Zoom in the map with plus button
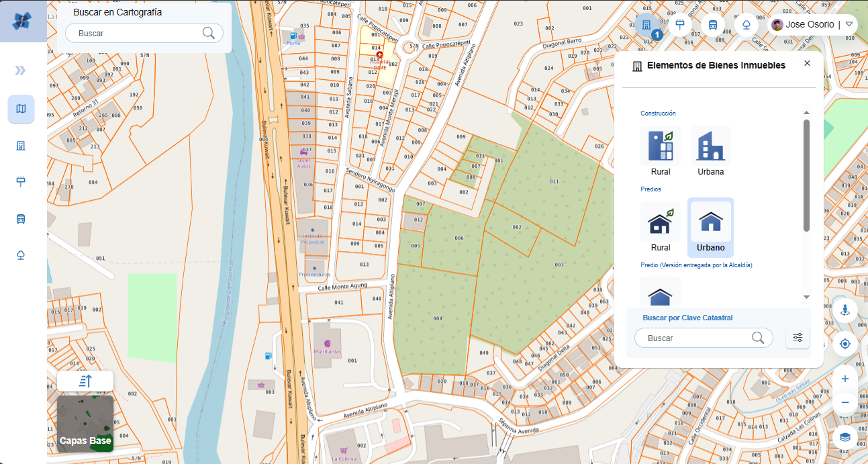The image size is (868, 464). (845, 379)
